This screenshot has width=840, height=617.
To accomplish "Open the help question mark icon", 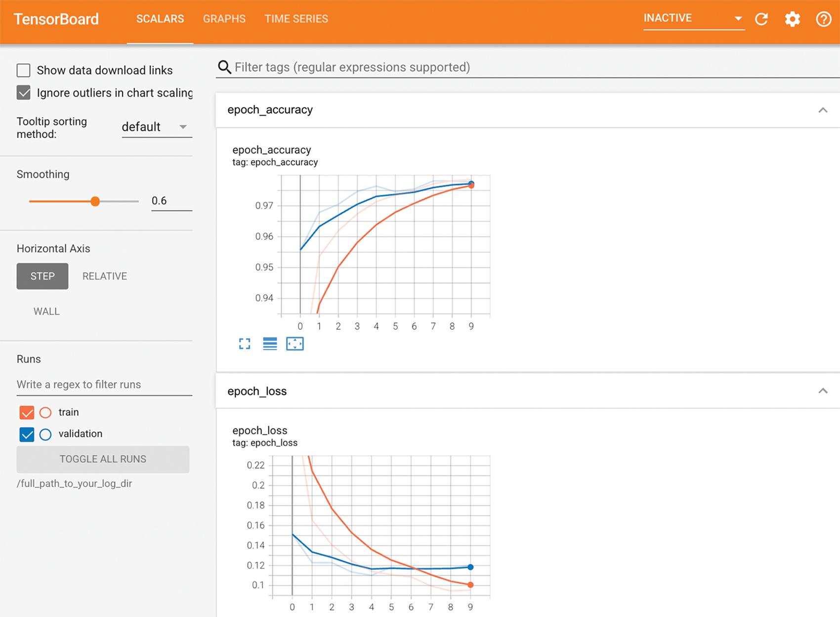I will click(823, 19).
